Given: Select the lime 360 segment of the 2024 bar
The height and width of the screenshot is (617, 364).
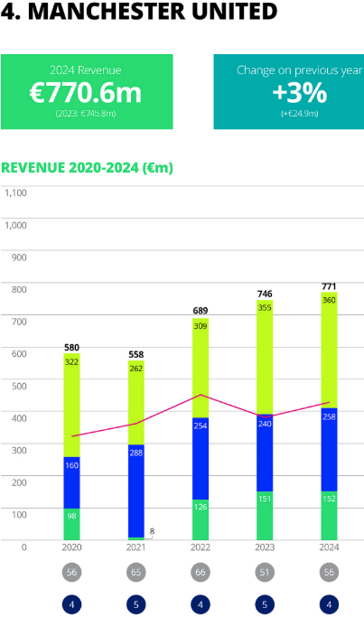Looking at the screenshot, I should point(329,350).
